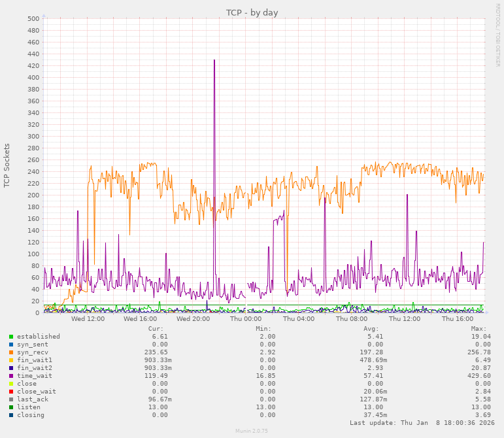Select the closing legend label
The height and width of the screenshot is (438, 504).
[x=31, y=415]
